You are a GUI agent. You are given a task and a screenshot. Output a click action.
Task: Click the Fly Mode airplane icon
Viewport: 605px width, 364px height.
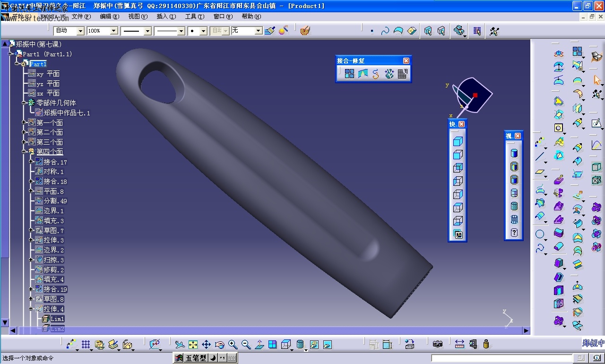(x=179, y=345)
